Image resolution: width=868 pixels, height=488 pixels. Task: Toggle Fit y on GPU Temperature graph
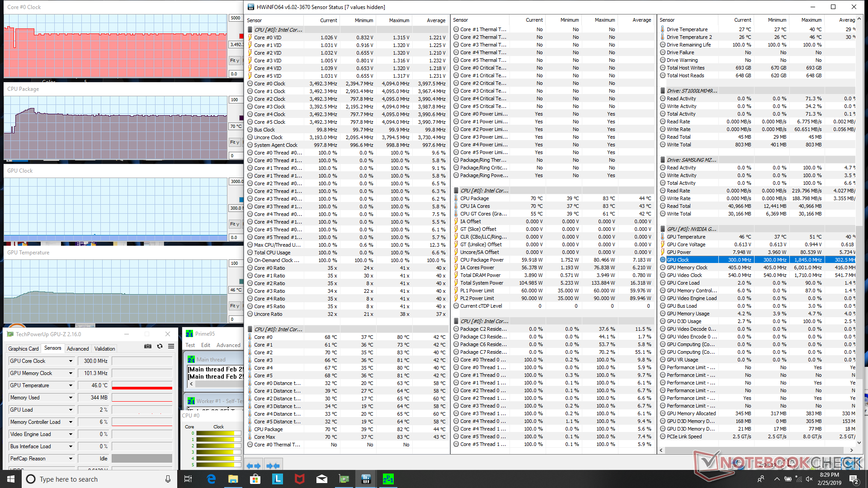(x=234, y=306)
